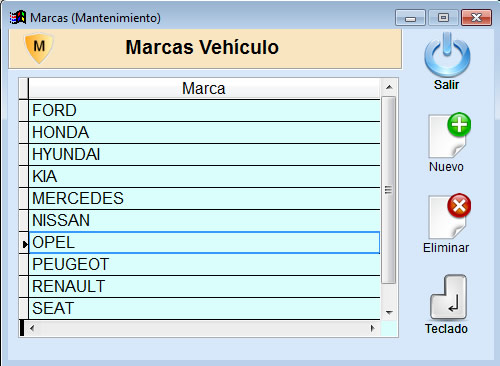The width and height of the screenshot is (500, 366).
Task: Select the PEUGEOT row
Action: 204,264
